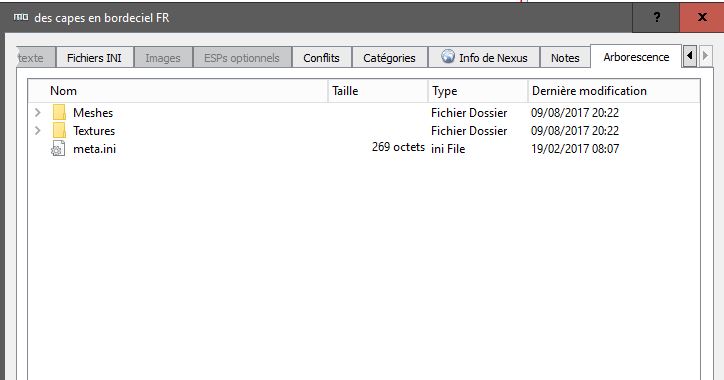Viewport: 724px width, 380px height.
Task: Click the Nexus globe icon
Action: pyautogui.click(x=448, y=57)
